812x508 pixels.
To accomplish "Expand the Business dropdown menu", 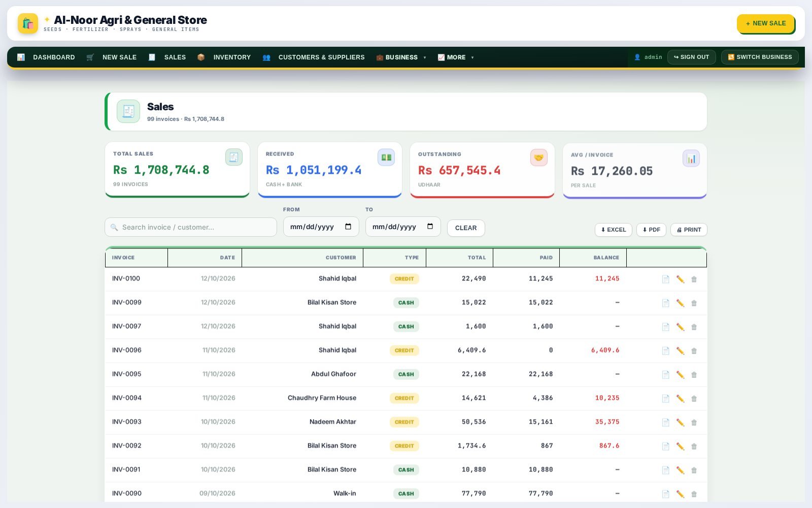I will pos(401,57).
